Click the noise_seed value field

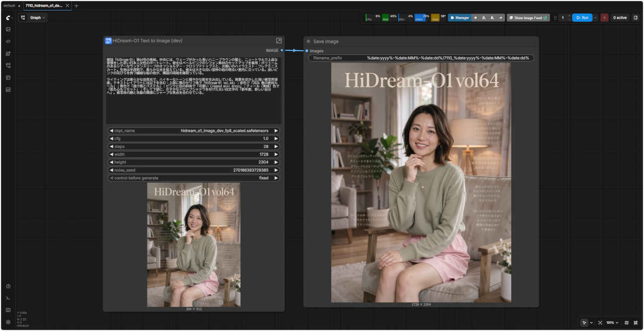pos(194,170)
